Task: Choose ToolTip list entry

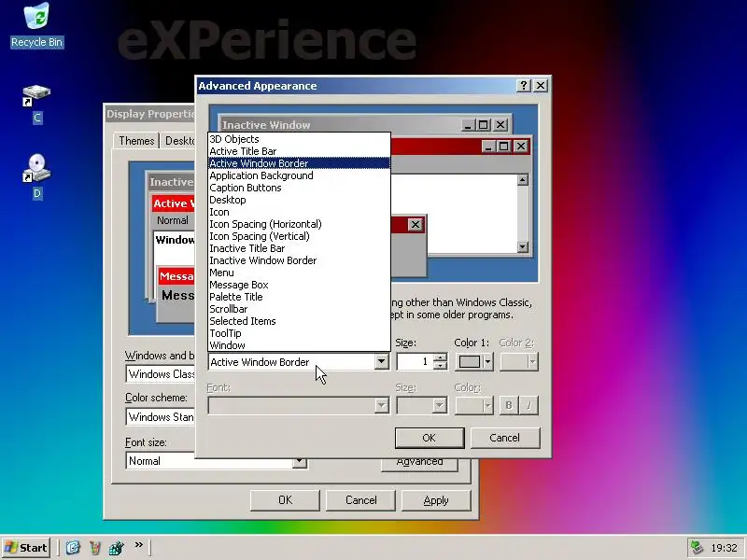Action: (299, 333)
